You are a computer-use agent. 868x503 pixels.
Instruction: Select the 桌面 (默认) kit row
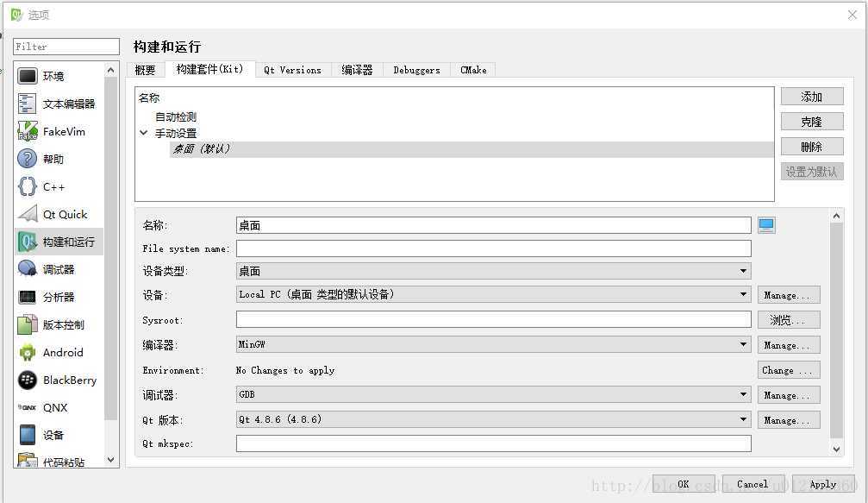(x=471, y=149)
